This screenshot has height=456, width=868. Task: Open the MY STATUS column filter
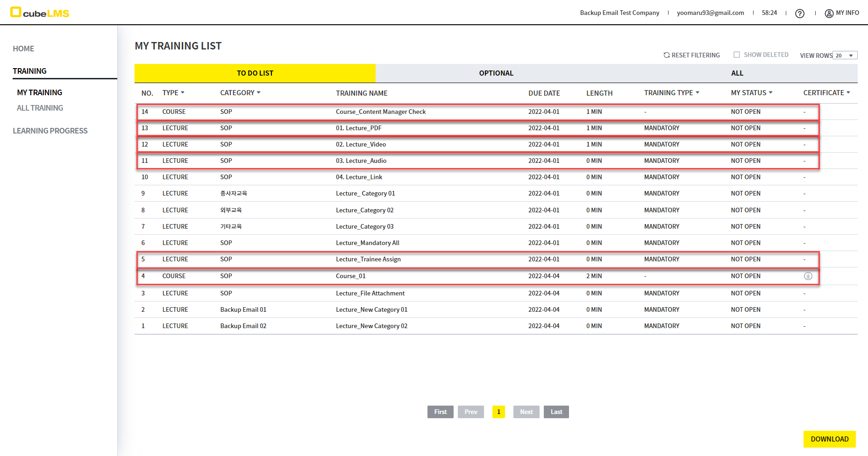click(771, 92)
